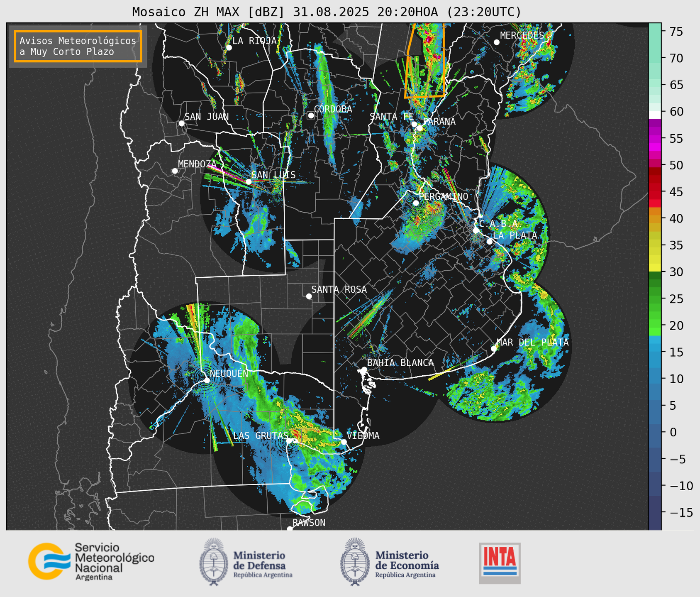The width and height of the screenshot is (700, 597).
Task: Click the mint 70 dBZ band on color scale
Action: [x=655, y=58]
